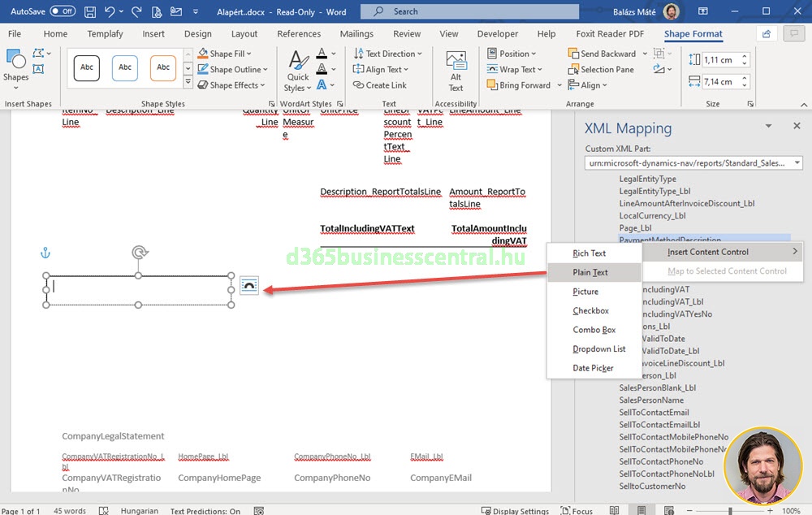Toggle the AutoSave switch

(63, 12)
